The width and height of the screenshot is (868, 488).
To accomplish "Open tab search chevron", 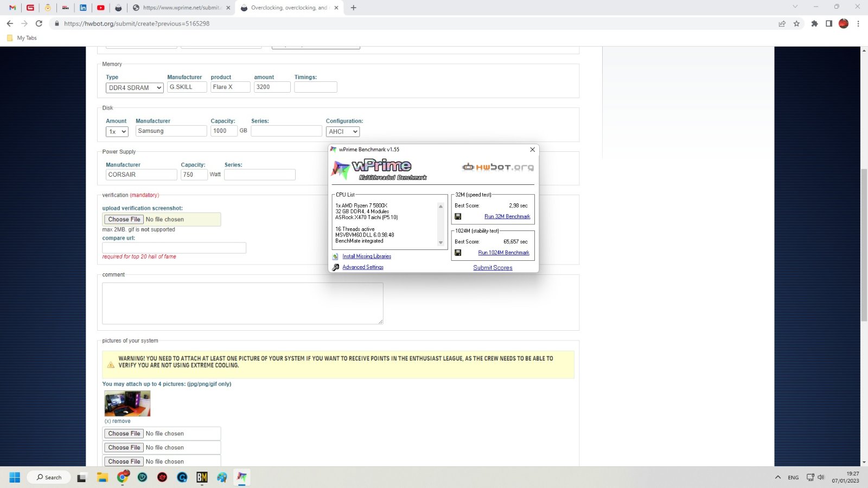I will coord(795,7).
